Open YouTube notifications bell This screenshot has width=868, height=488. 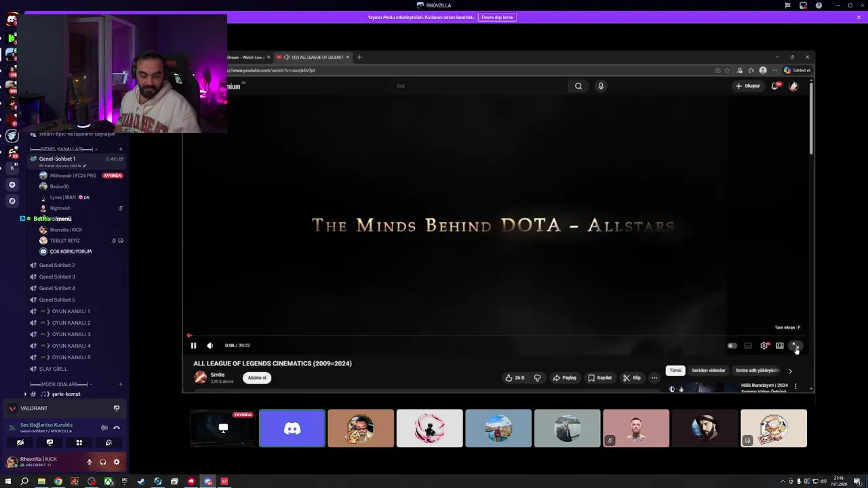point(775,86)
